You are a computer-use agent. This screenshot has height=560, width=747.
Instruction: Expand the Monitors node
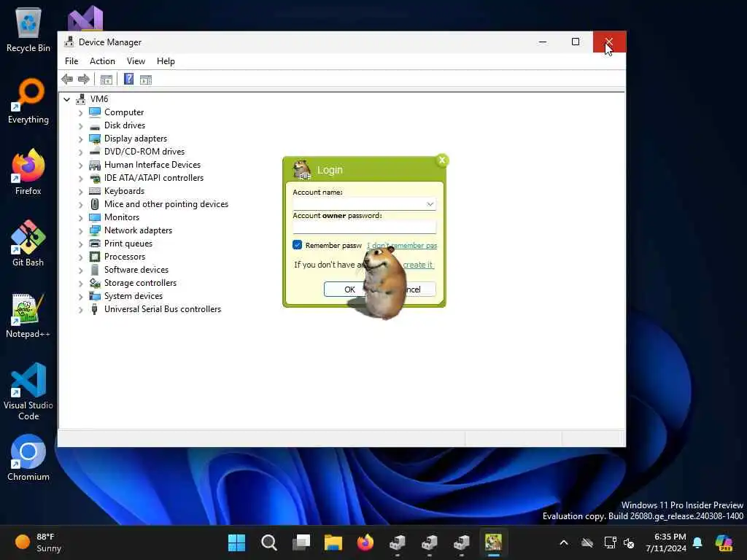tap(80, 217)
